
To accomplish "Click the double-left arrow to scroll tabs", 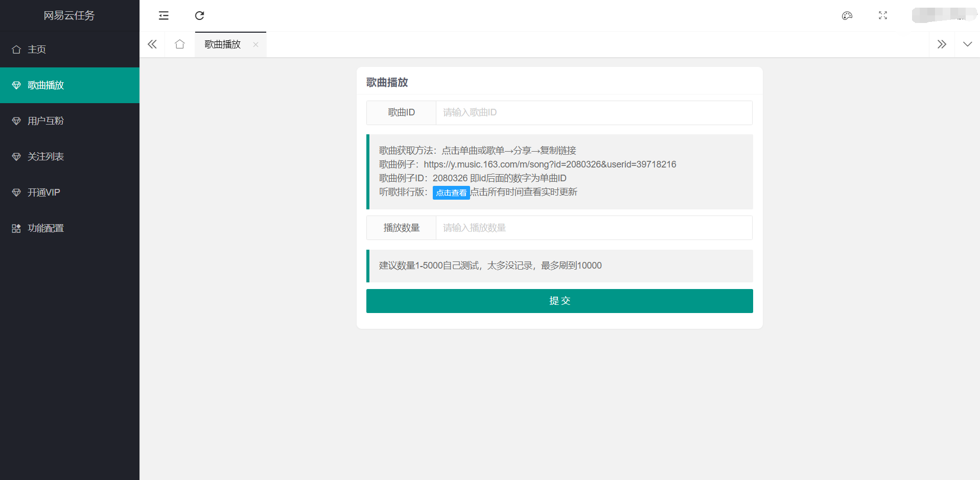I will pos(152,44).
